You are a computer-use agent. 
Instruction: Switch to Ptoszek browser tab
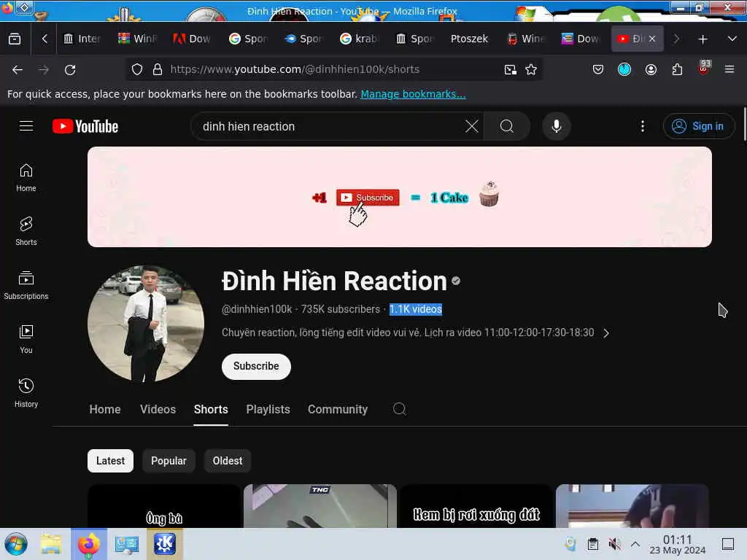(x=469, y=39)
